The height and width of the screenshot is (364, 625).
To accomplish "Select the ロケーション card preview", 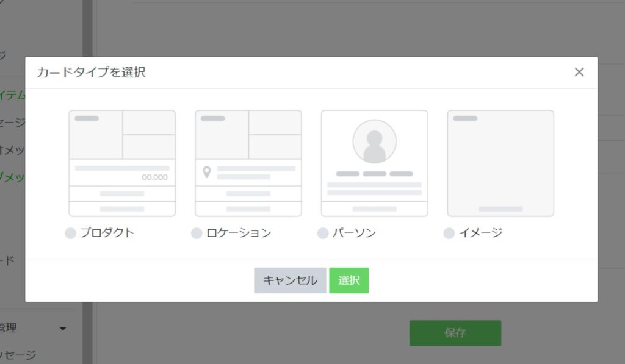I will [248, 162].
